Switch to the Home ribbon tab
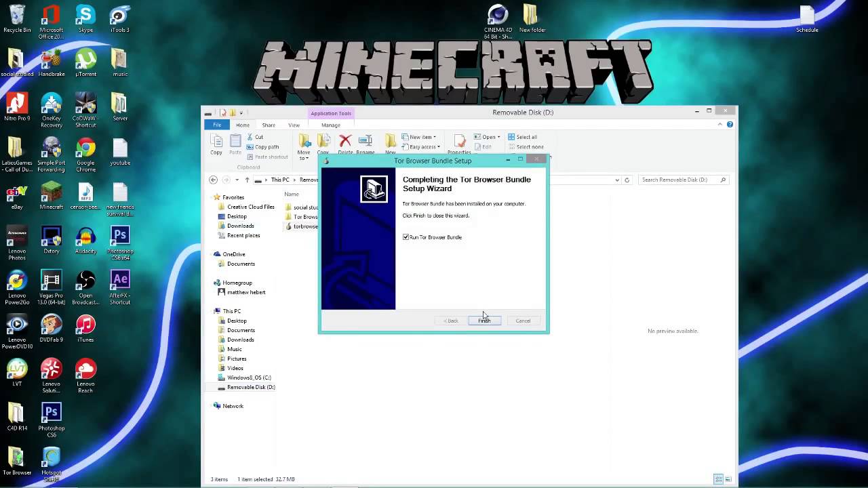 (x=242, y=125)
